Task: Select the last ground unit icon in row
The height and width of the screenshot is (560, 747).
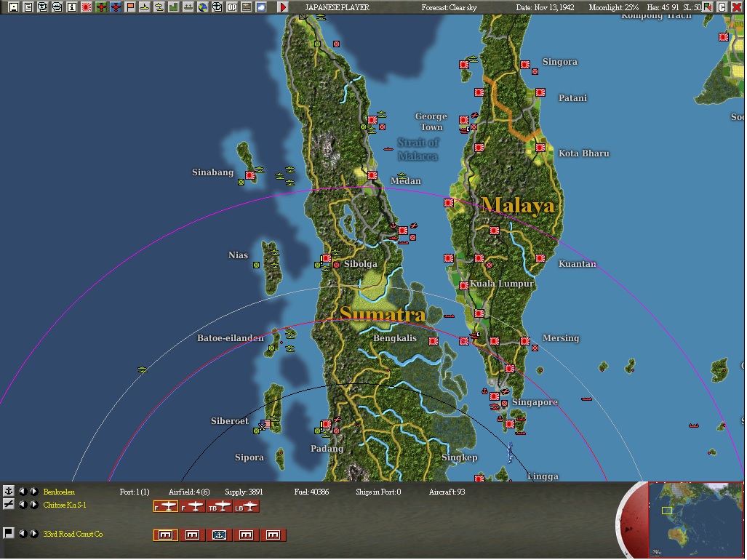Action: point(273,535)
